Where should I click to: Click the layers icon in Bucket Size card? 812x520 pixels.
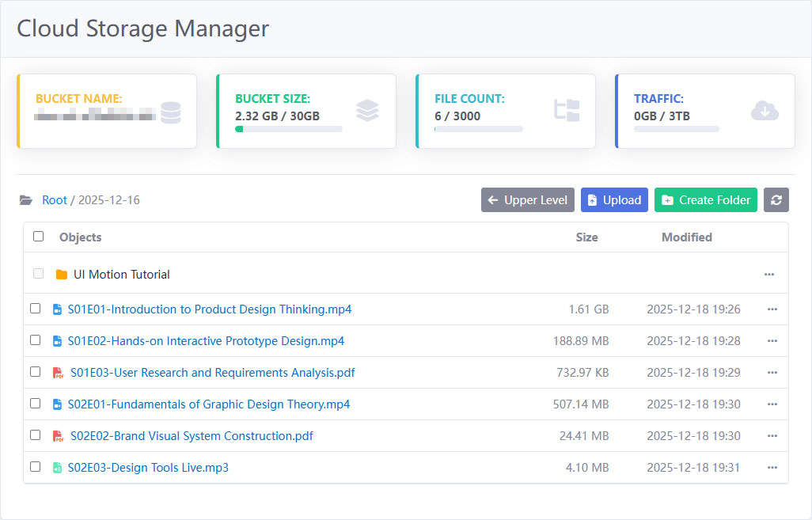[367, 111]
